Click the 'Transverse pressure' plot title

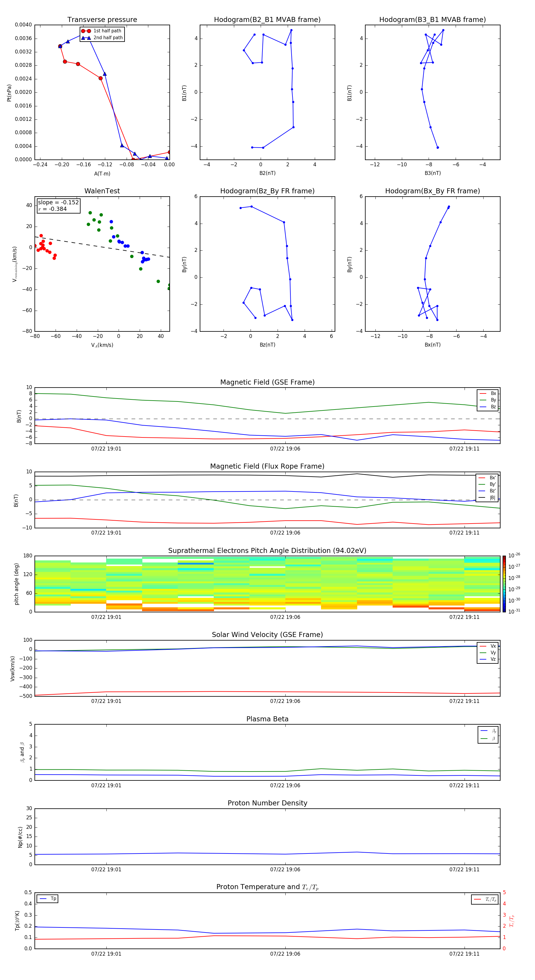pos(102,19)
